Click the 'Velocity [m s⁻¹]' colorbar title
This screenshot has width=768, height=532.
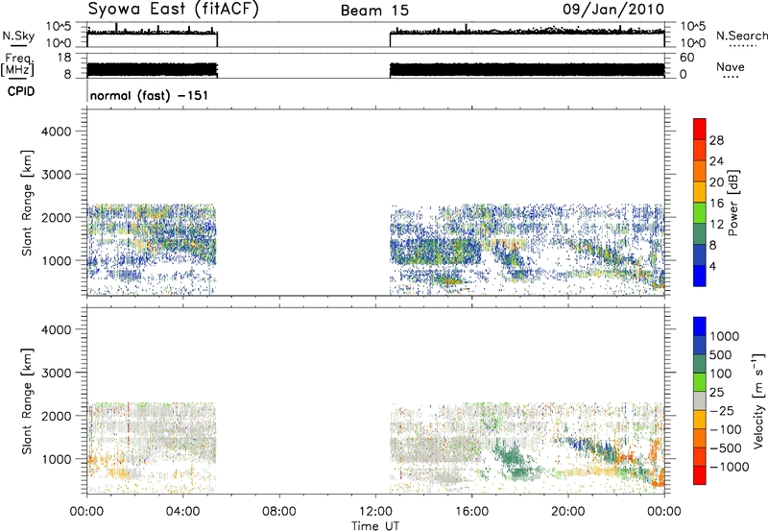(x=758, y=400)
